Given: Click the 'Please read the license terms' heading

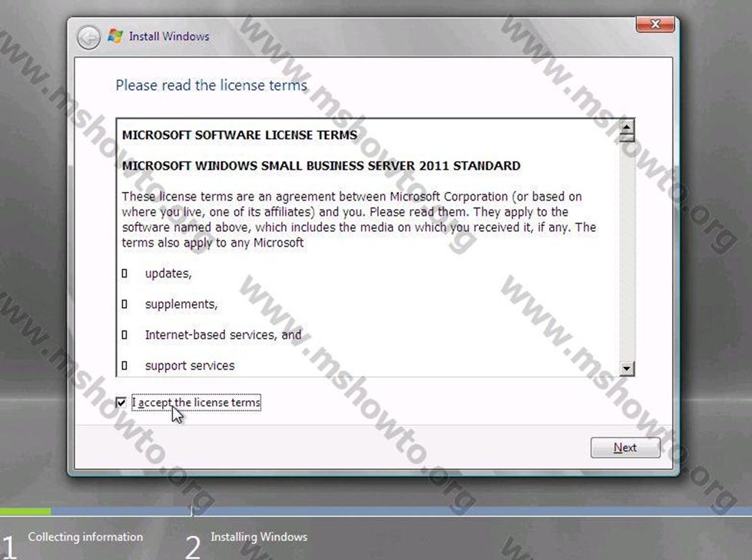Looking at the screenshot, I should 211,85.
